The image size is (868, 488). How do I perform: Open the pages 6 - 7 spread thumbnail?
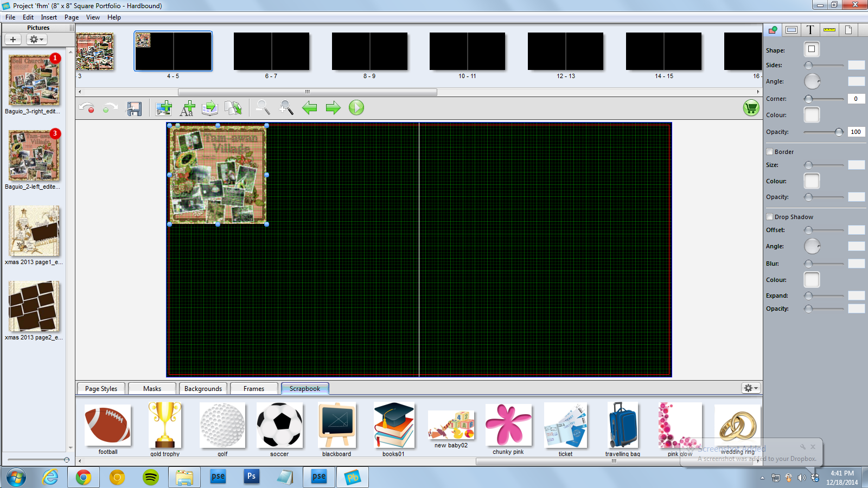(x=271, y=52)
